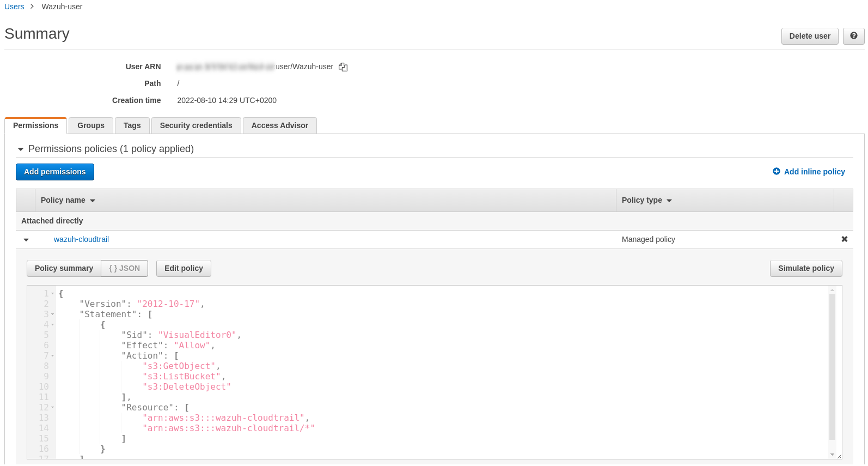The width and height of the screenshot is (868, 466).
Task: Collapse the wazuh-cloudtrail policy row
Action: click(26, 240)
